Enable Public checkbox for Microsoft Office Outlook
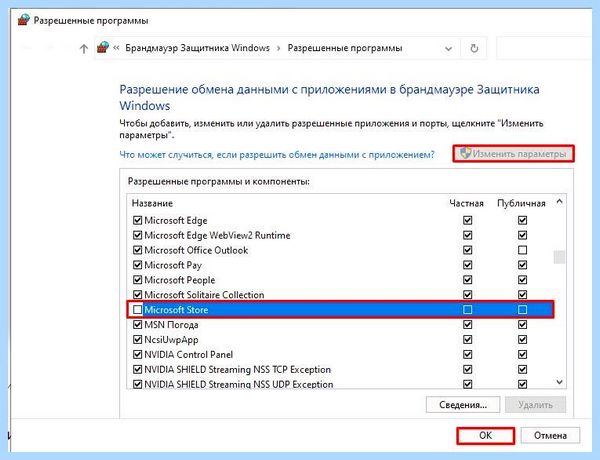 click(522, 250)
